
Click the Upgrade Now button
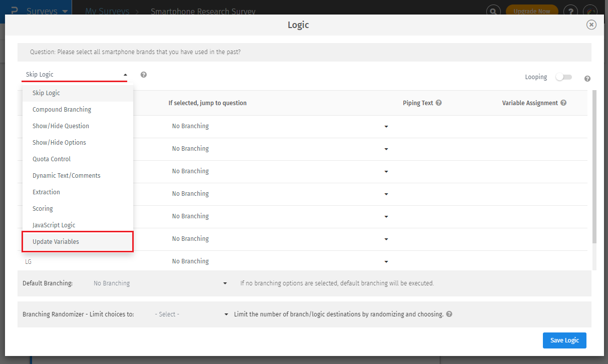pos(531,11)
